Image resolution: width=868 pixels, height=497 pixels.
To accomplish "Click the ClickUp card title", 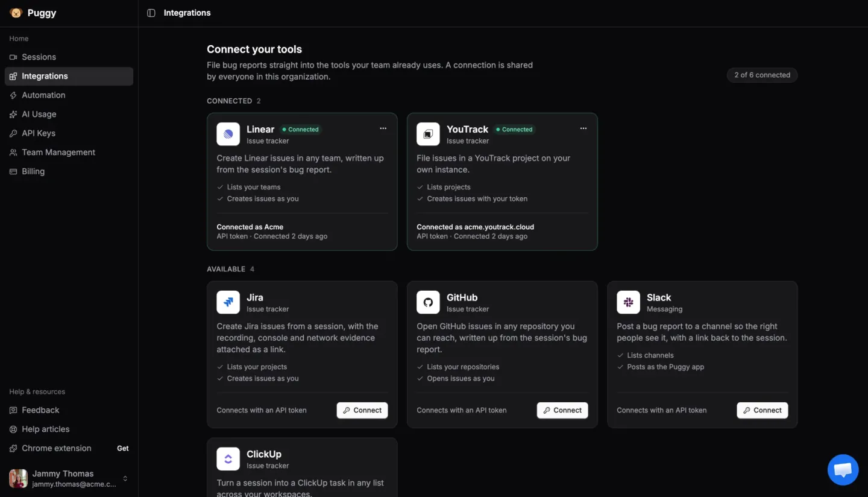I will pyautogui.click(x=264, y=454).
